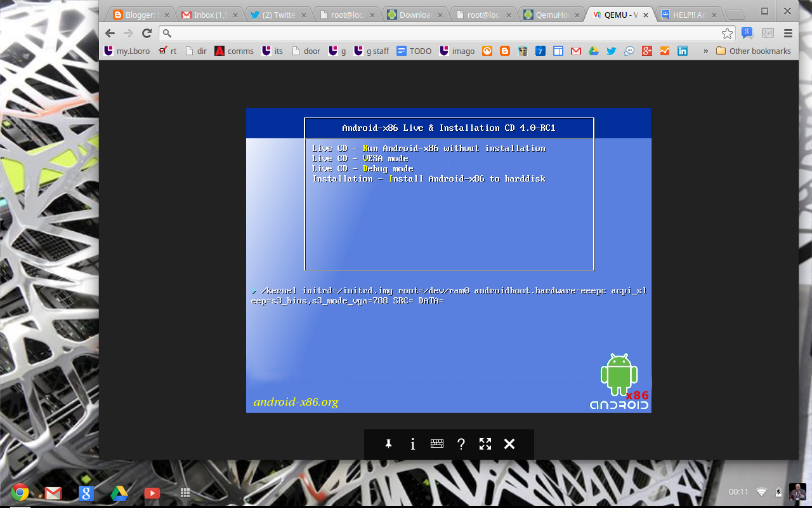Open the my.Lboro bookmark
The height and width of the screenshot is (508, 812).
(x=127, y=51)
